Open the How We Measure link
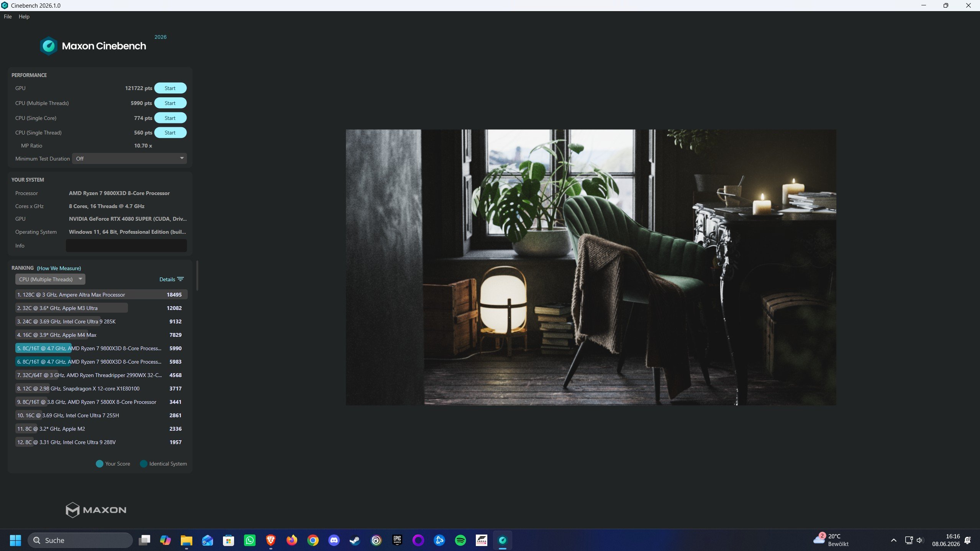Screen dimensions: 980x551 pos(59,268)
